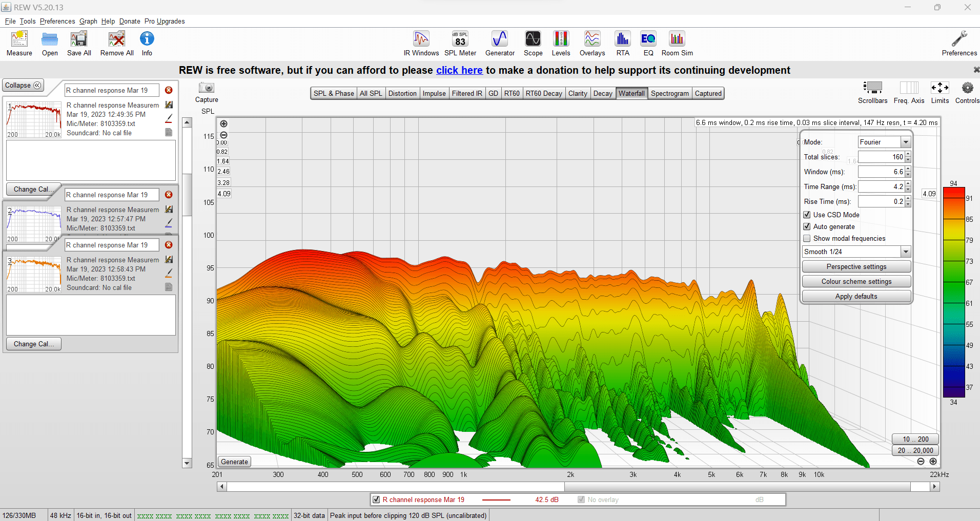Increase Total slices stepper
Image resolution: width=980 pixels, height=521 pixels.
tap(908, 154)
